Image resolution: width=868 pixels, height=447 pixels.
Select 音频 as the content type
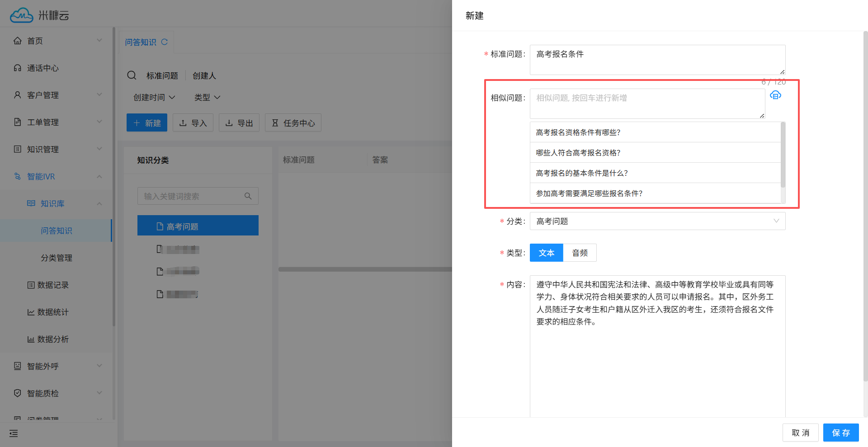pyautogui.click(x=580, y=253)
